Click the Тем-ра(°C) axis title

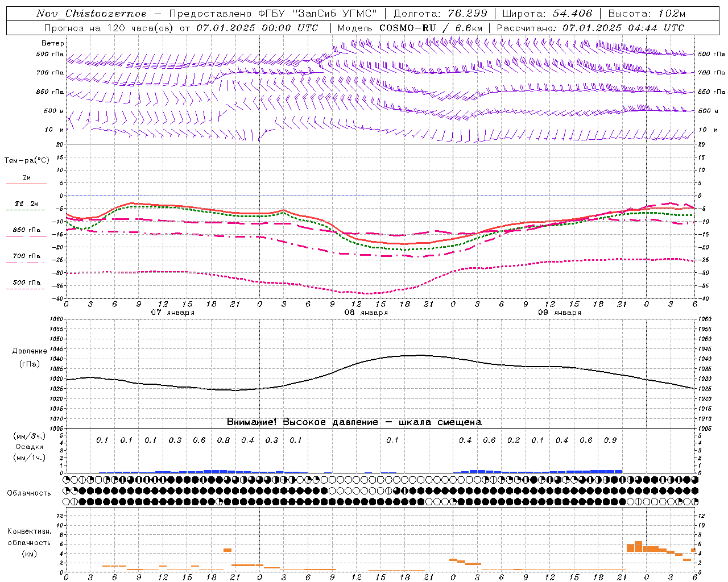pyautogui.click(x=27, y=161)
